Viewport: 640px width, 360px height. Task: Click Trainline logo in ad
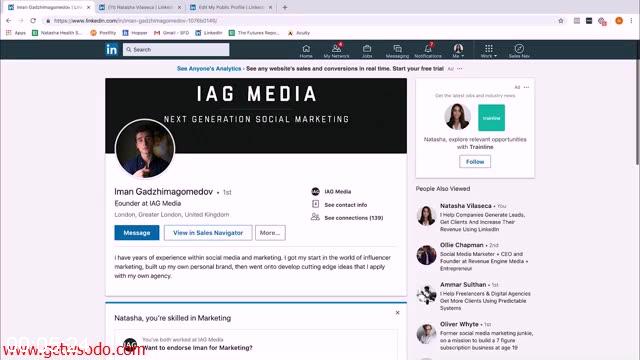coord(491,118)
